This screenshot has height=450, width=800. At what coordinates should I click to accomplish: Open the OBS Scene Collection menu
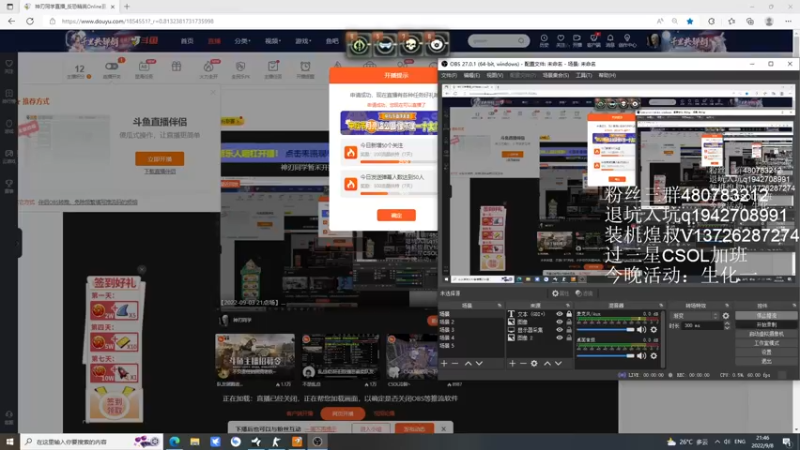point(556,75)
